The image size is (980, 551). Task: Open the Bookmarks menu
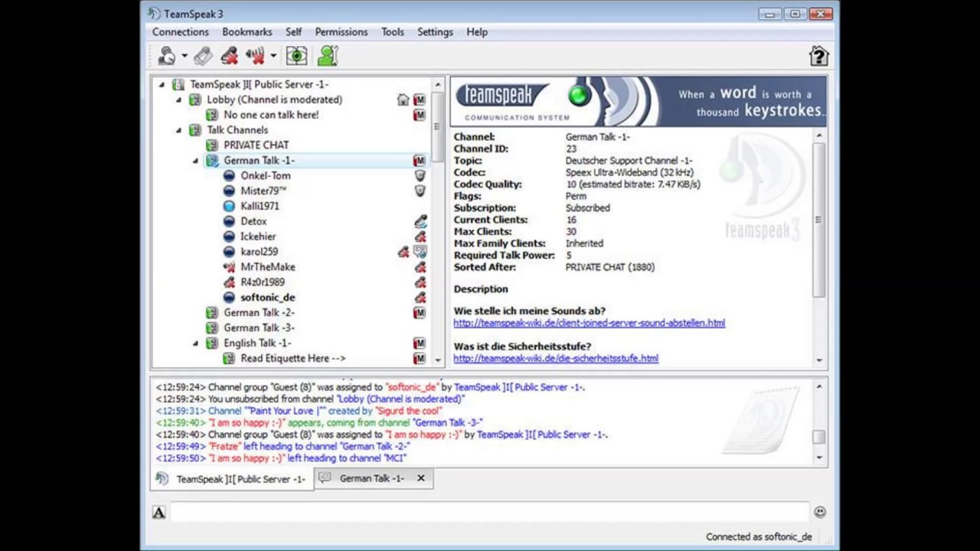(x=247, y=32)
